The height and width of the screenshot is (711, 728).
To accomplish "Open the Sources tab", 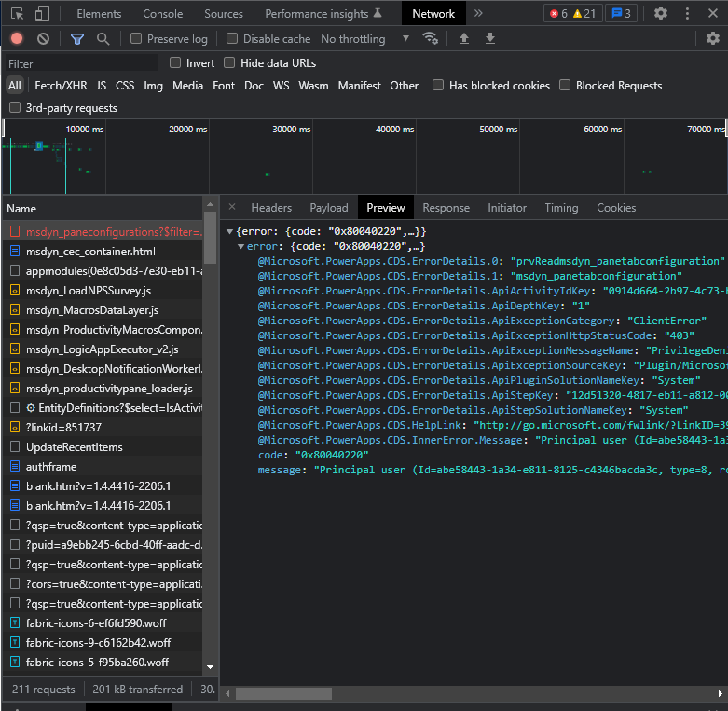I will point(224,14).
